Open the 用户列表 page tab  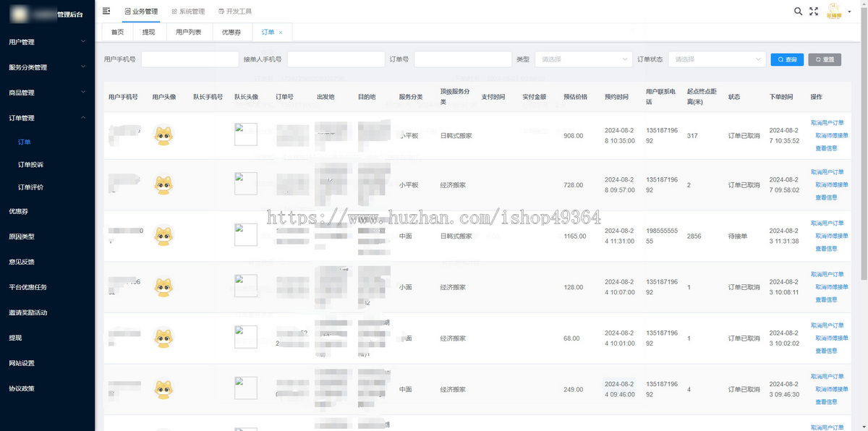(188, 33)
